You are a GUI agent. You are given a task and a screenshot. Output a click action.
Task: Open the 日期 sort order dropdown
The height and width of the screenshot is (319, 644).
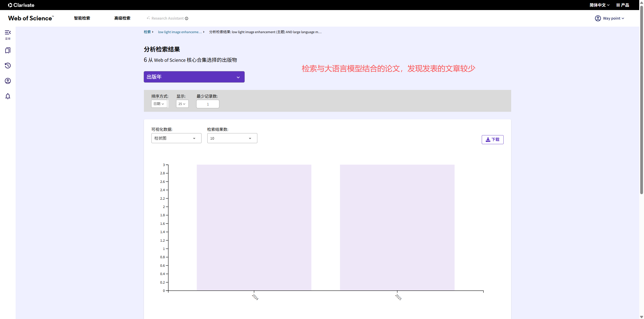tap(159, 104)
